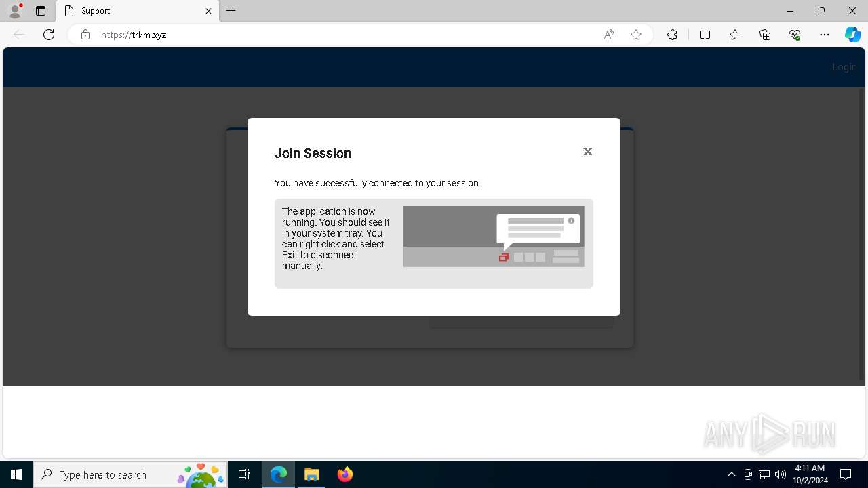Image resolution: width=868 pixels, height=488 pixels.
Task: Refresh the current page
Action: click(x=49, y=35)
